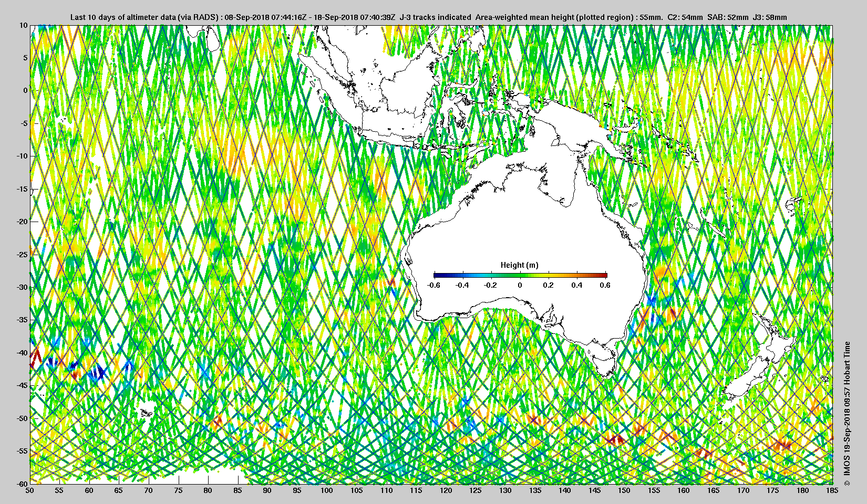Click the height colorbar gradient strip

tap(520, 275)
